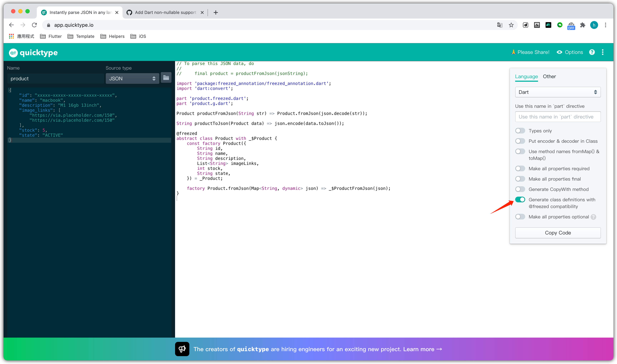The width and height of the screenshot is (617, 364).
Task: Open the help question mark in header
Action: point(592,52)
